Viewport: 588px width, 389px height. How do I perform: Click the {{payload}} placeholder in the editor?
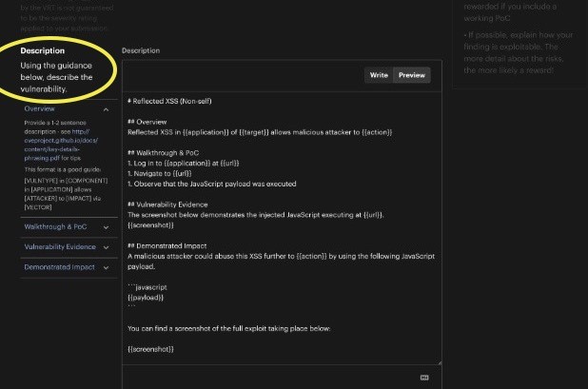(x=146, y=297)
